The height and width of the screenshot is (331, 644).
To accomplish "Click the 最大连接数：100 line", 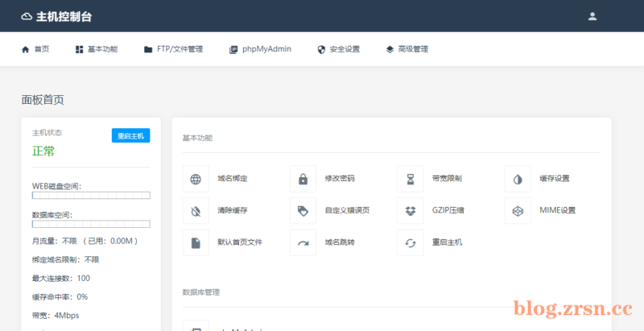I will (x=61, y=279).
